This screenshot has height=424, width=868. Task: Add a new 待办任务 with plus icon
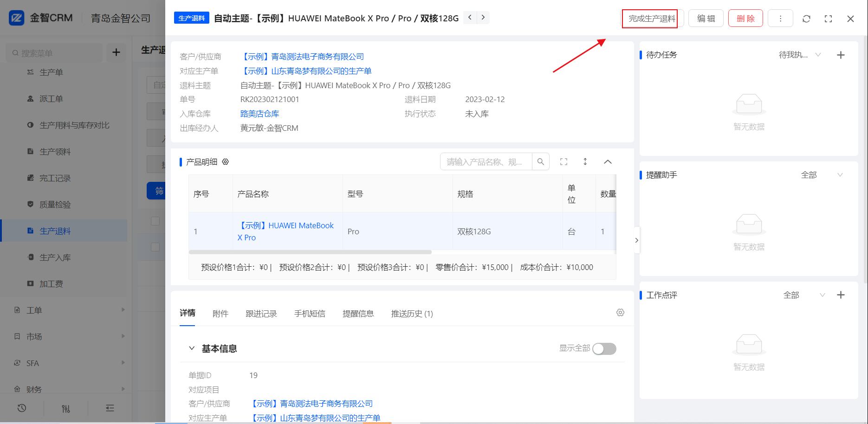841,55
